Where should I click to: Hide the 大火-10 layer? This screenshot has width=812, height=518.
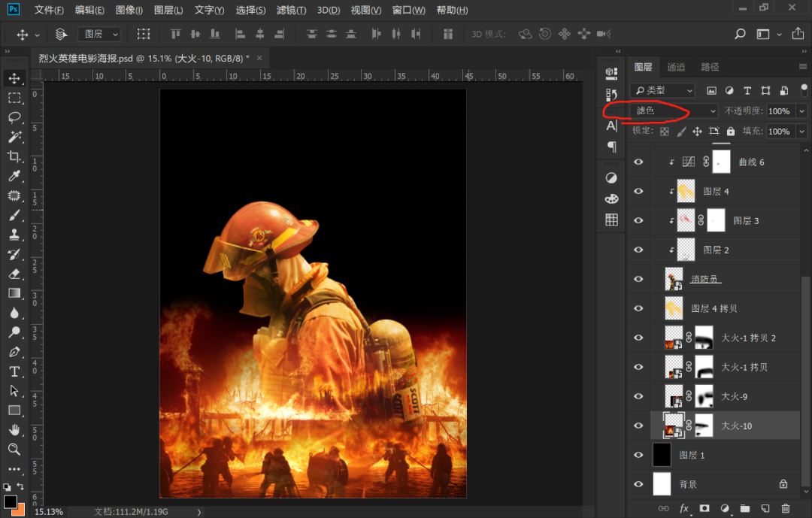tap(638, 426)
